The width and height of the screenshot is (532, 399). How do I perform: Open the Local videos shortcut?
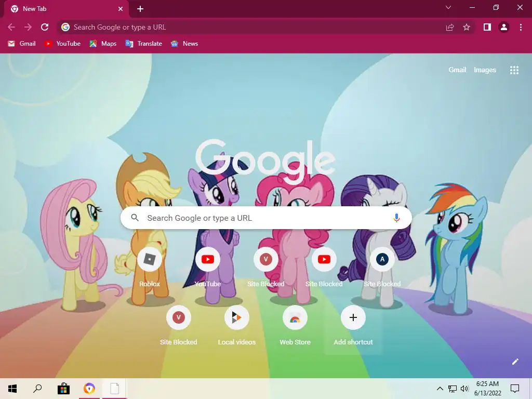(x=237, y=326)
